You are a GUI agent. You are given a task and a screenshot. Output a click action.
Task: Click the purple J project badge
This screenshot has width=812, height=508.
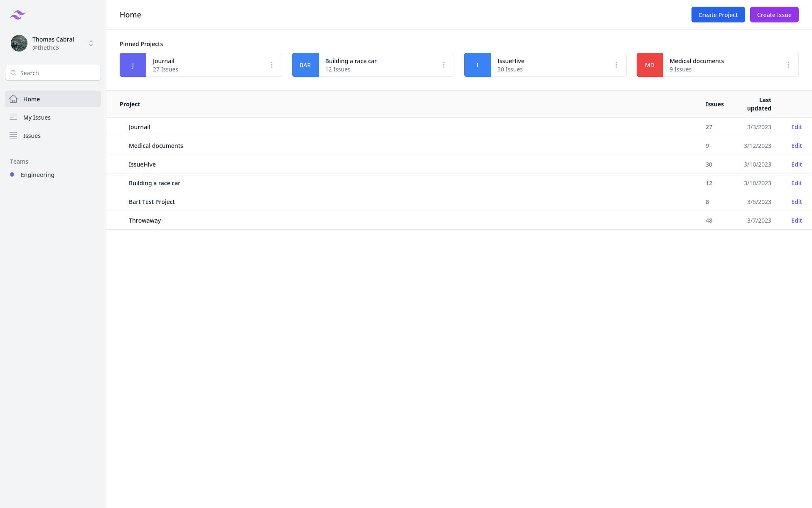coord(133,65)
